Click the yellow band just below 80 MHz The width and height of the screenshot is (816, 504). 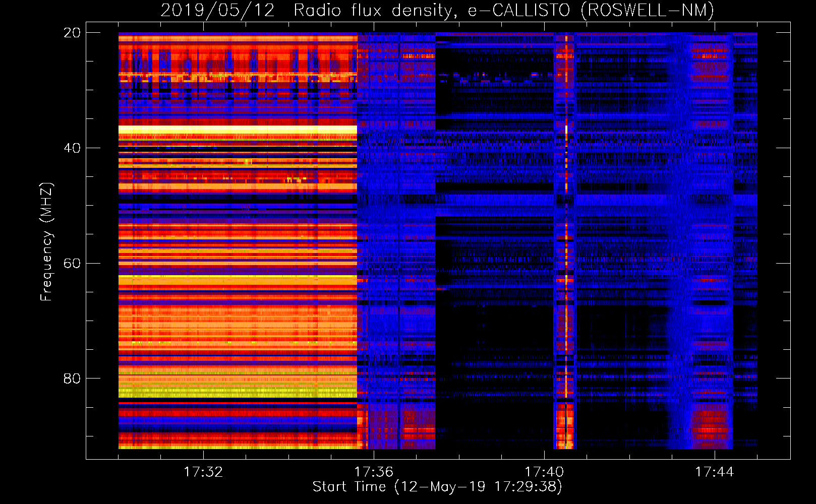point(238,392)
